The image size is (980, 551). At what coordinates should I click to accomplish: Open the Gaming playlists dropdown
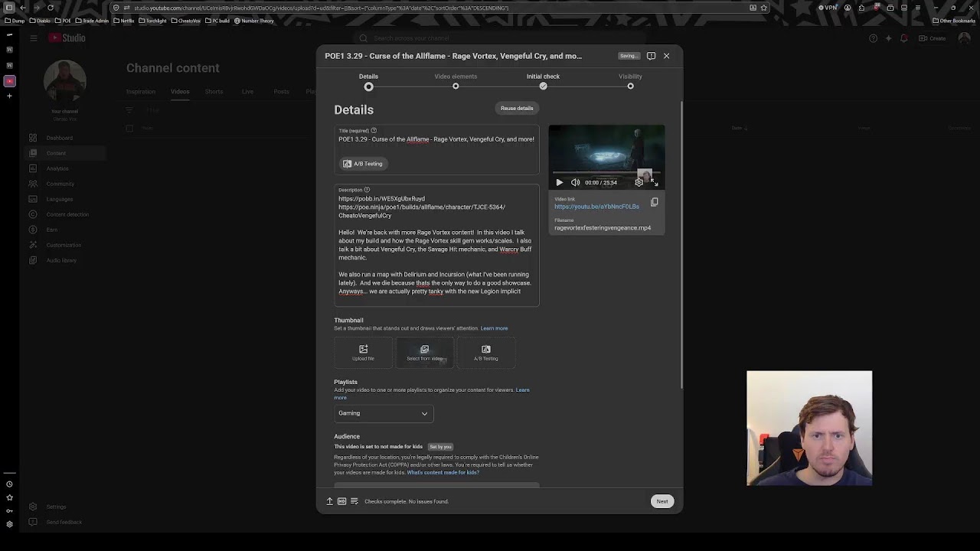tap(384, 413)
